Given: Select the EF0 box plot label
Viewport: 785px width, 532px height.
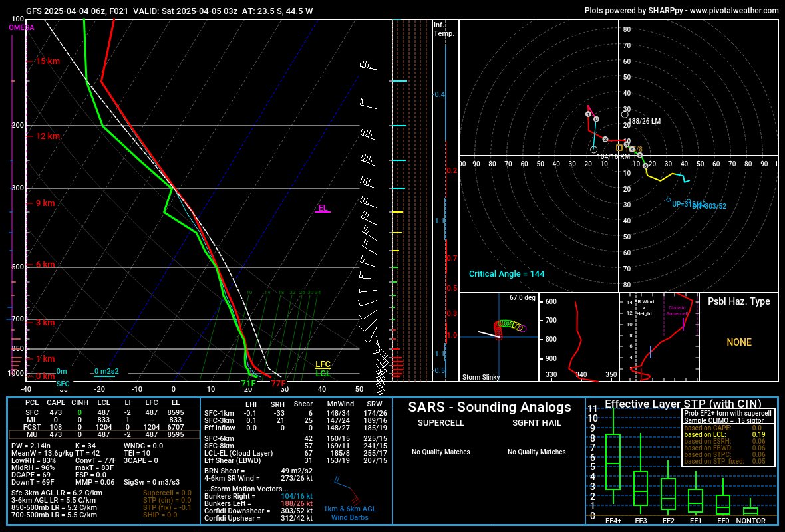Looking at the screenshot, I should tap(723, 521).
